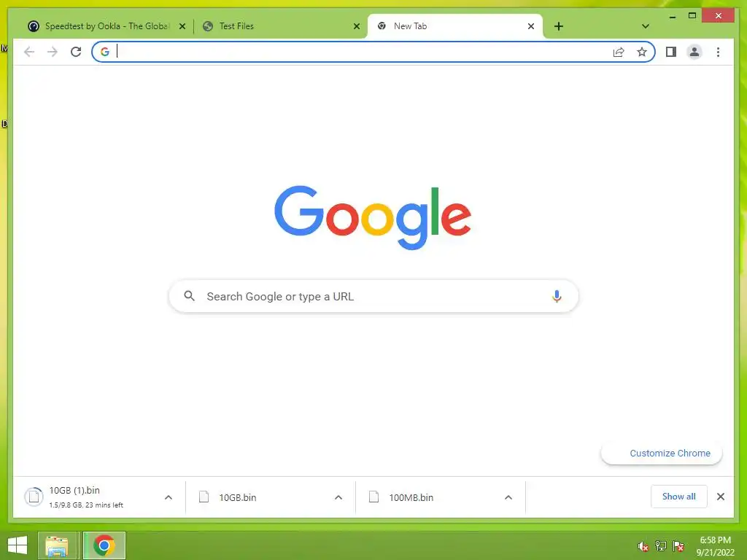Image resolution: width=747 pixels, height=560 pixels.
Task: Expand options for 10GB (1).bin download
Action: 169,497
